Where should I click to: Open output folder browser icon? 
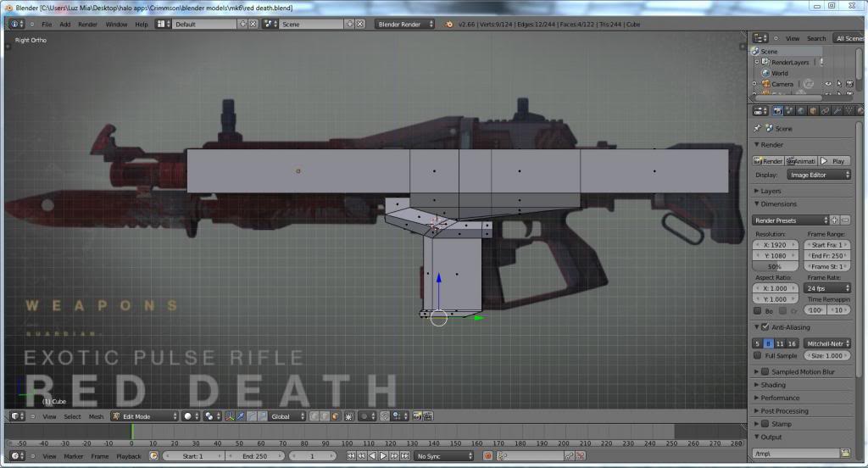(845, 454)
